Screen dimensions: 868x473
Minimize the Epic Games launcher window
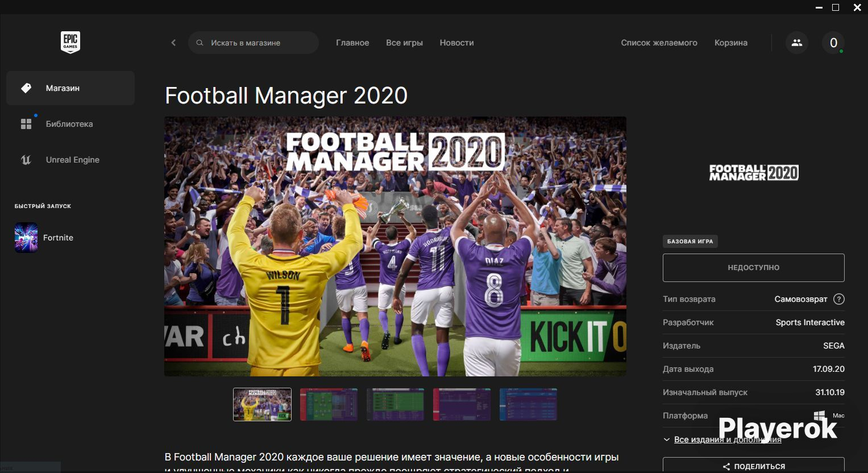(x=819, y=7)
